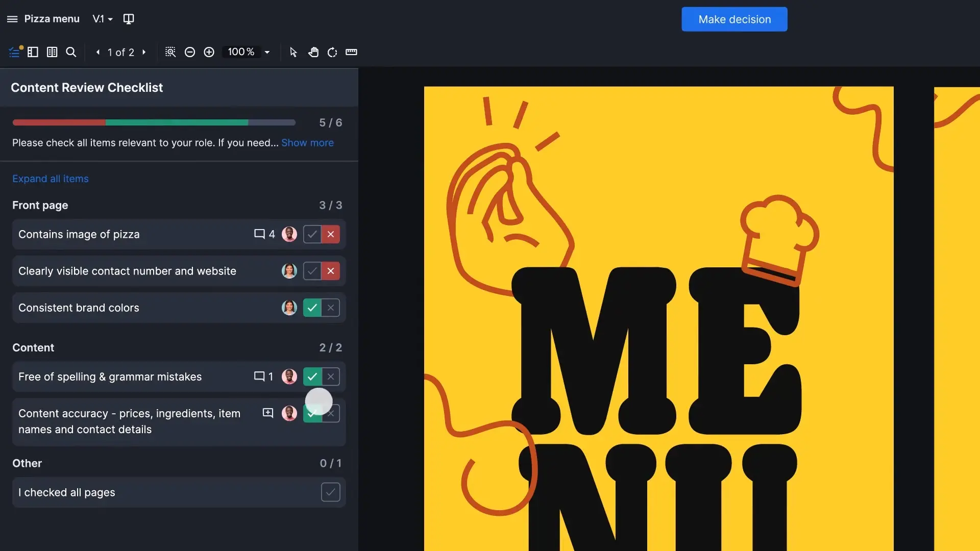Select the pointer arrow tool

click(293, 52)
